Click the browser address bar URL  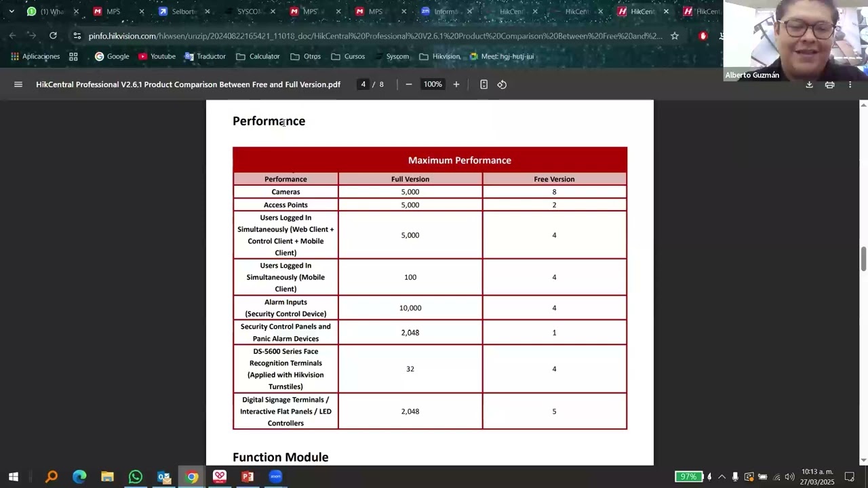(x=375, y=36)
